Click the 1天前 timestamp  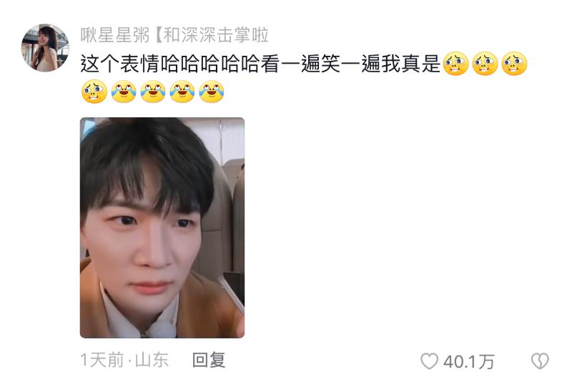102,361
